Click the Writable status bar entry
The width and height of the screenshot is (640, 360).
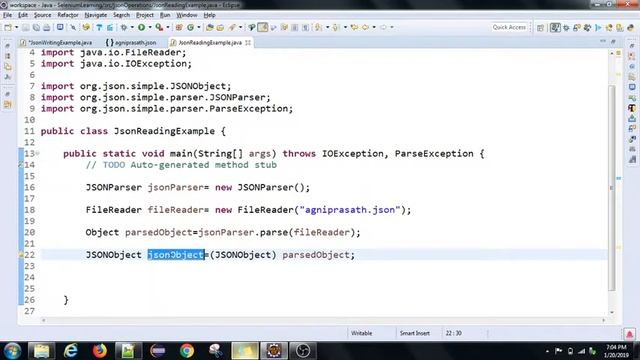(x=361, y=333)
